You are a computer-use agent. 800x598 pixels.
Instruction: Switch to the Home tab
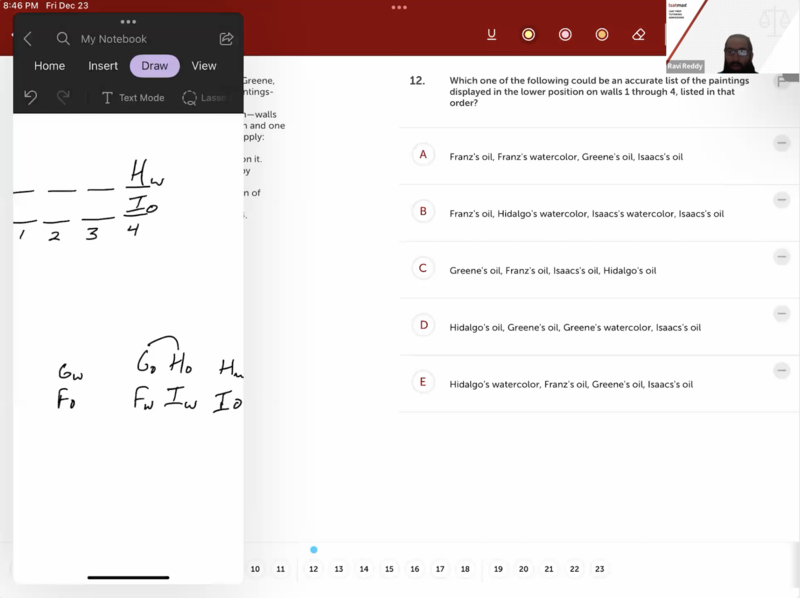(x=49, y=66)
